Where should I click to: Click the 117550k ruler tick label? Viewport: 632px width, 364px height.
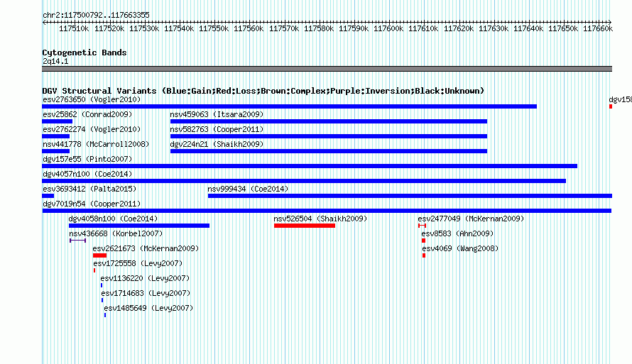coord(214,28)
